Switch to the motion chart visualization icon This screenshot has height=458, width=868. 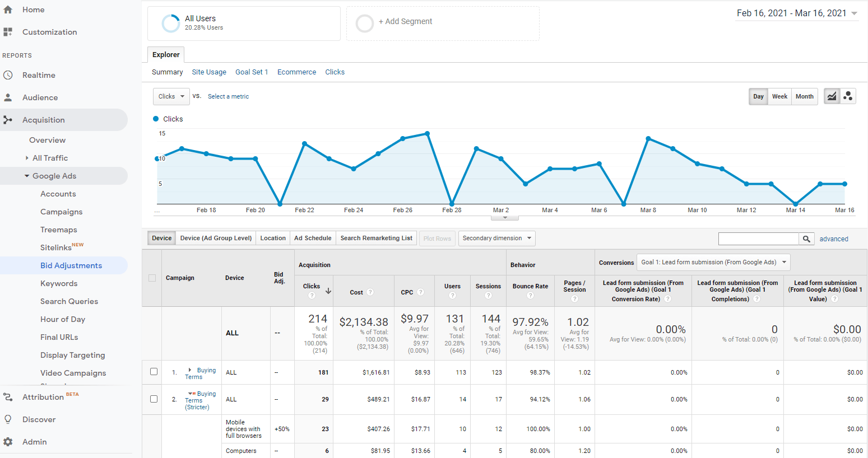[848, 96]
